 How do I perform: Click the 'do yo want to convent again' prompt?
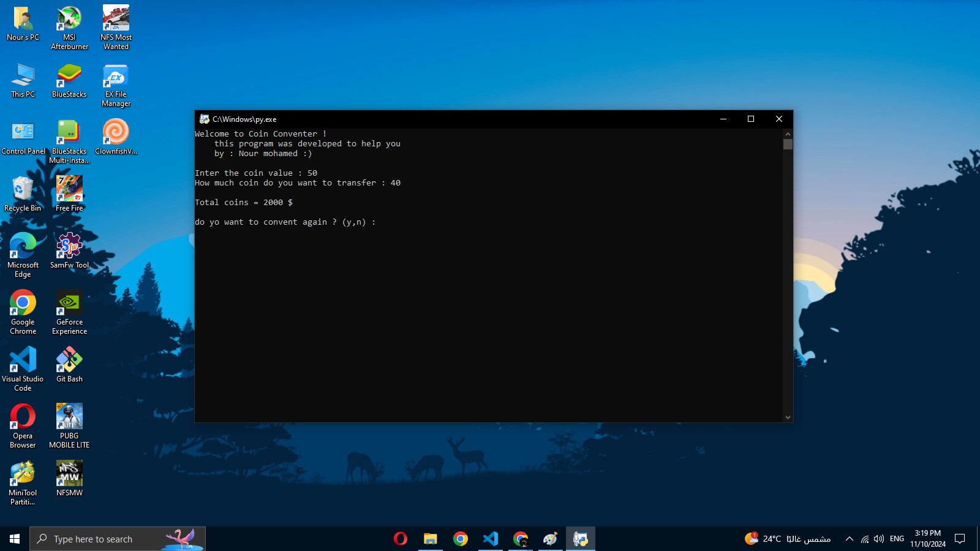tap(285, 222)
